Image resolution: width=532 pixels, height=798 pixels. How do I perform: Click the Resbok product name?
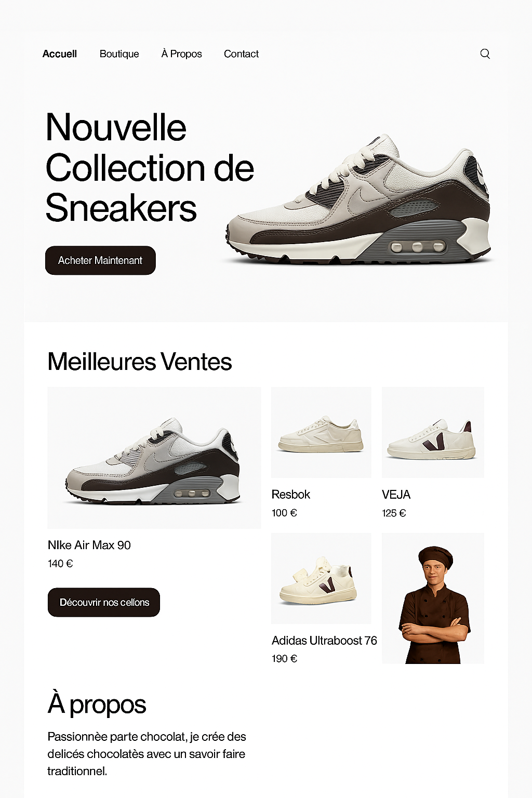(290, 495)
